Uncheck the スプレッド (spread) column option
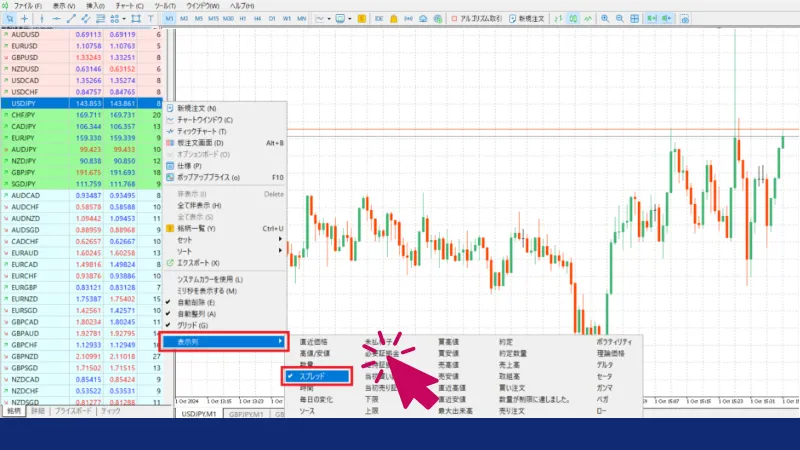 coord(316,377)
